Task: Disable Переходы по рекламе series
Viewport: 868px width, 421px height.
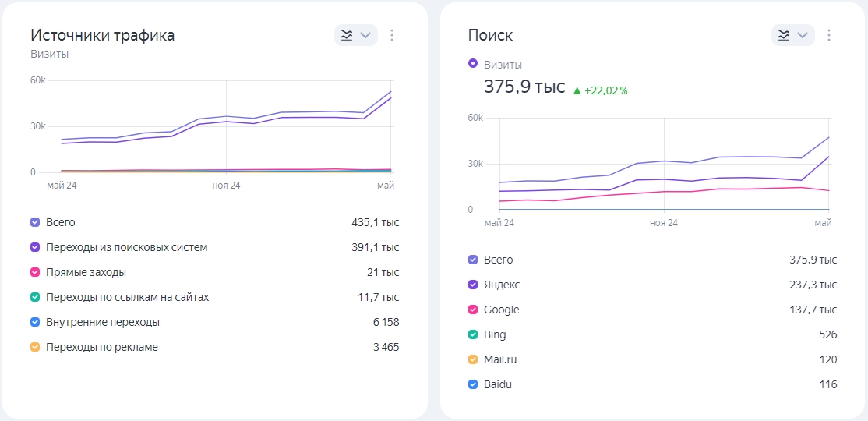Action: point(35,348)
